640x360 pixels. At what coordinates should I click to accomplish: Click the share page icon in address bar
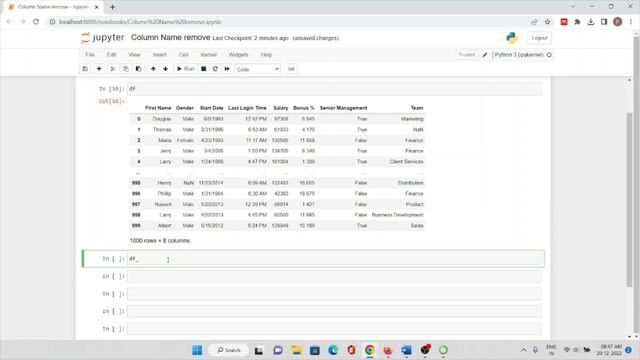[534, 22]
